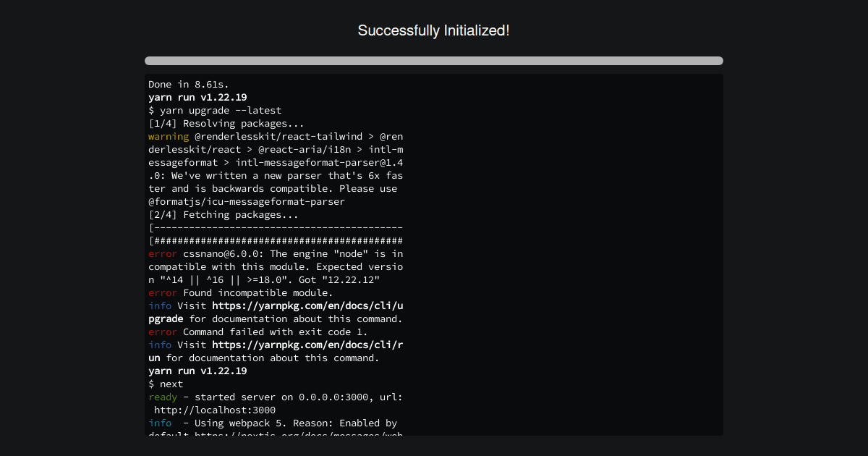Open the http://localhost:3000 URL

(215, 410)
